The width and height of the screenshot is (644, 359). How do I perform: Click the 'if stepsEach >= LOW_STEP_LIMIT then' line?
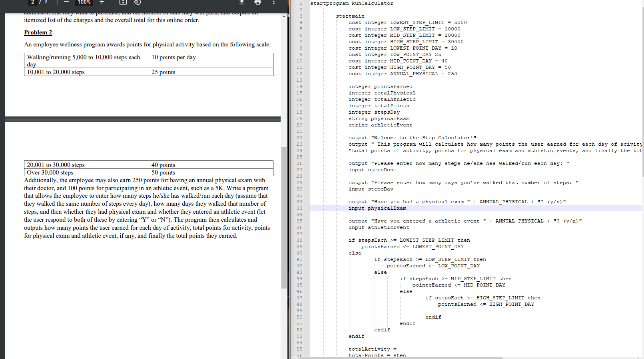coord(430,259)
